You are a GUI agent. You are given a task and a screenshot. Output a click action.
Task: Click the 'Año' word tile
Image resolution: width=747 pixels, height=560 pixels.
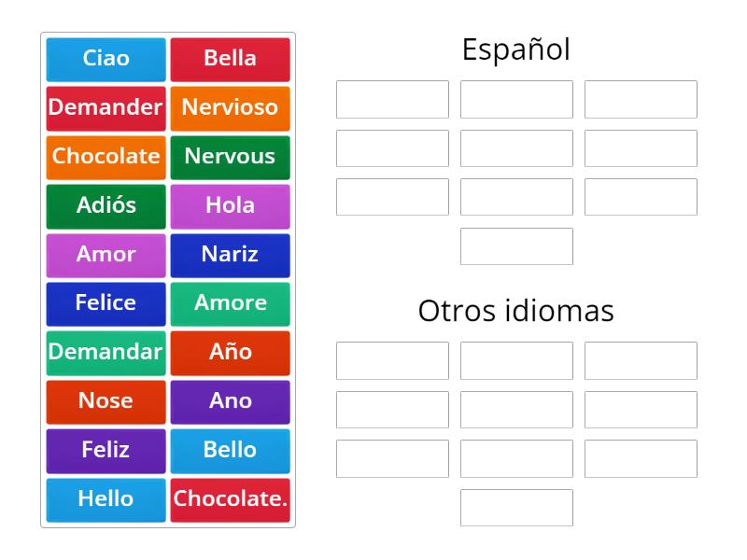point(230,352)
